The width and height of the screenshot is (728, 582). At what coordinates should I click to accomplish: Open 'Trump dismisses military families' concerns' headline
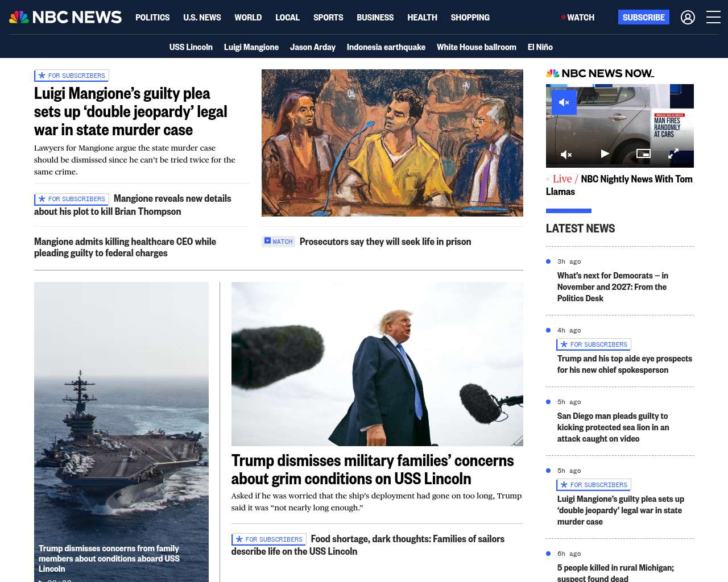(x=373, y=469)
